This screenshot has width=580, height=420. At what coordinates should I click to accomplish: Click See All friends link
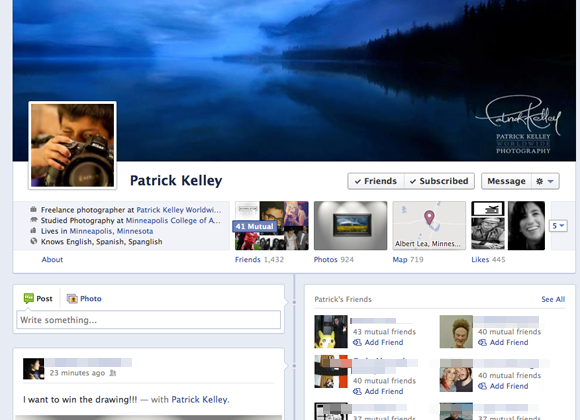pyautogui.click(x=553, y=299)
